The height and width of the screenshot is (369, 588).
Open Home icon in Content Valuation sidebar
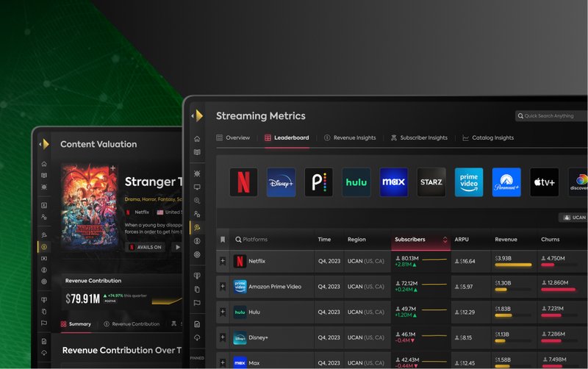[44, 164]
